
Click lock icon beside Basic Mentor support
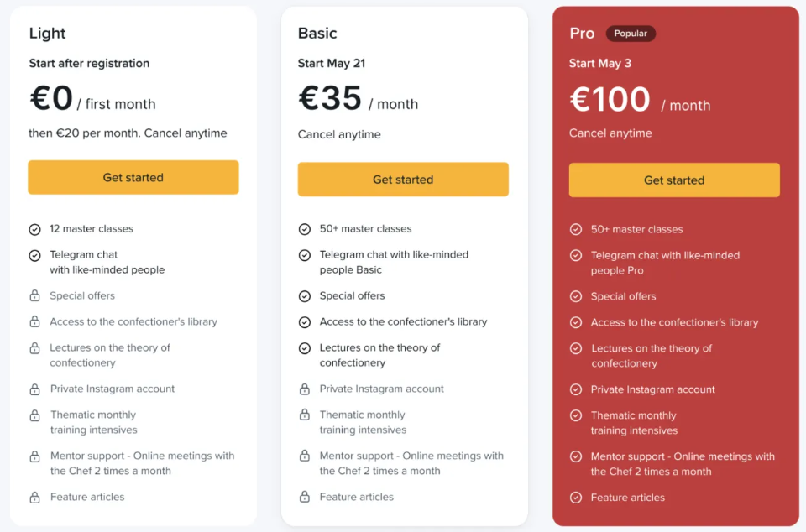click(x=304, y=456)
